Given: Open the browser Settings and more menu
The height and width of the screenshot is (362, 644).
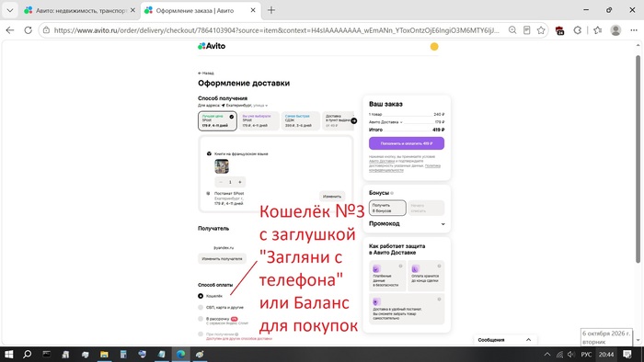Looking at the screenshot, I should (x=634, y=30).
